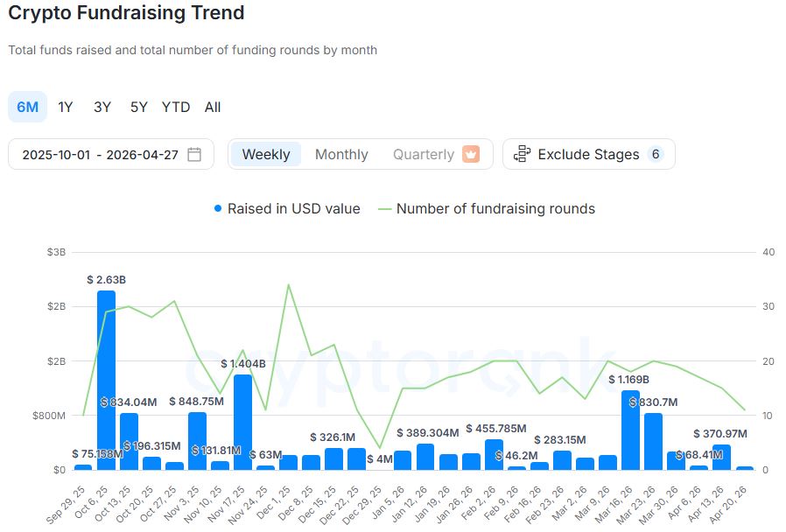This screenshot has width=786, height=532.
Task: Show the All time range
Action: 213,107
